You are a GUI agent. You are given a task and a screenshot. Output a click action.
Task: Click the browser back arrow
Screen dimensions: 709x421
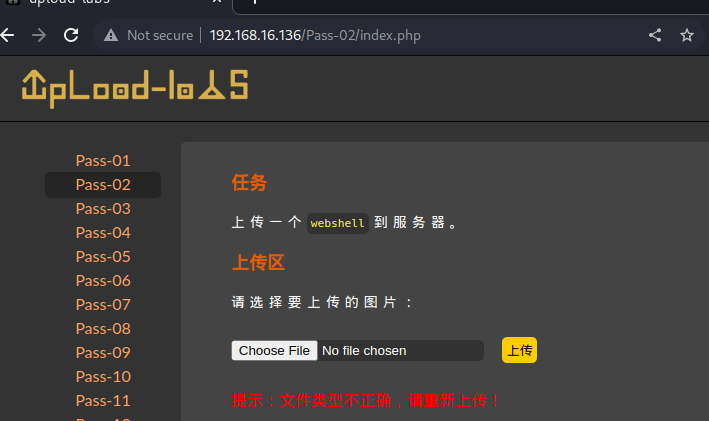click(7, 35)
